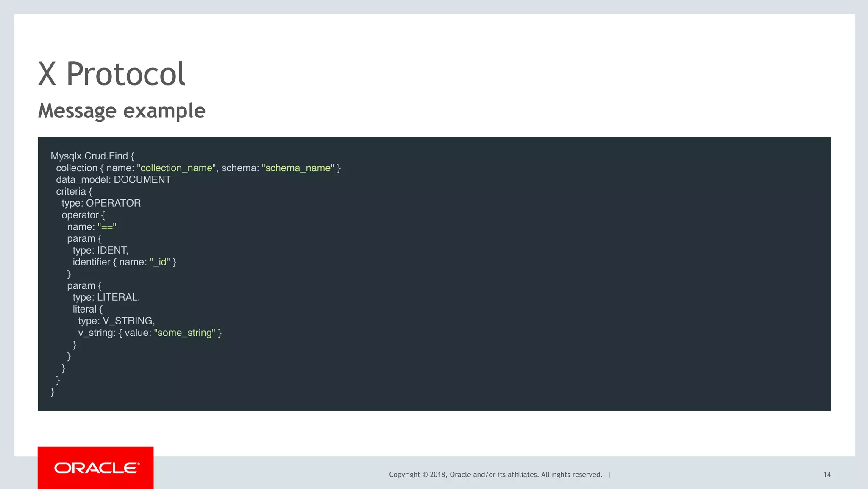The height and width of the screenshot is (489, 868).
Task: Click the final closing brace
Action: 53,391
